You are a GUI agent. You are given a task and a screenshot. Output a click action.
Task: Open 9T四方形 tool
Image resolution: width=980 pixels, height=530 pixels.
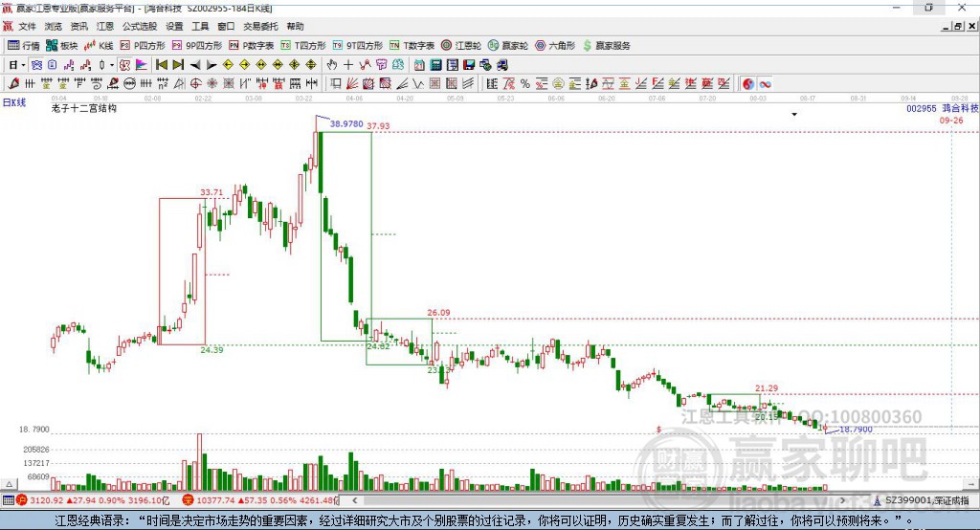click(x=358, y=46)
